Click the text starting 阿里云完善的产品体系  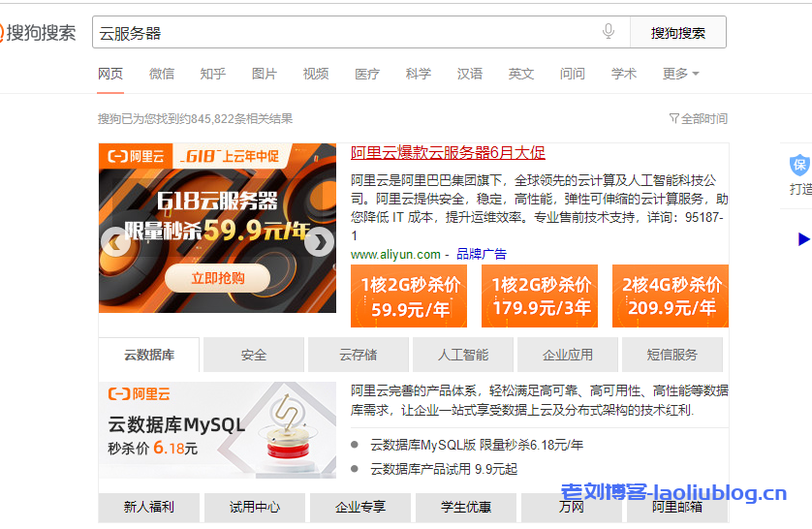[x=539, y=400]
